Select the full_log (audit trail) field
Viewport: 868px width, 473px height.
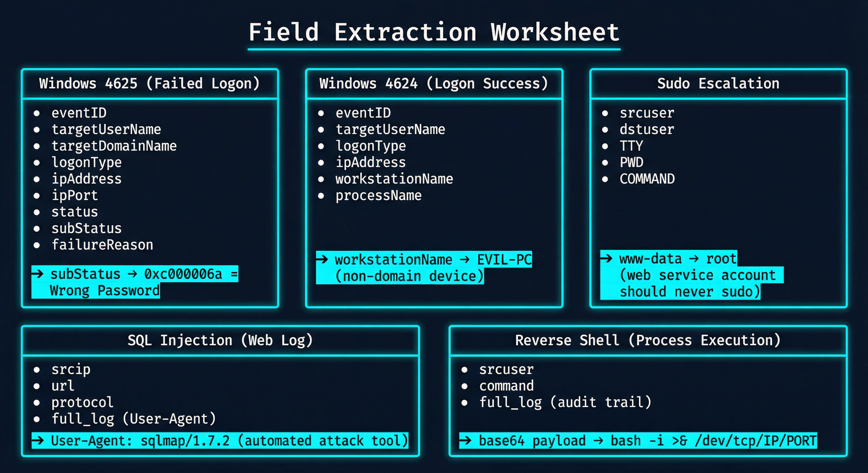tap(565, 402)
